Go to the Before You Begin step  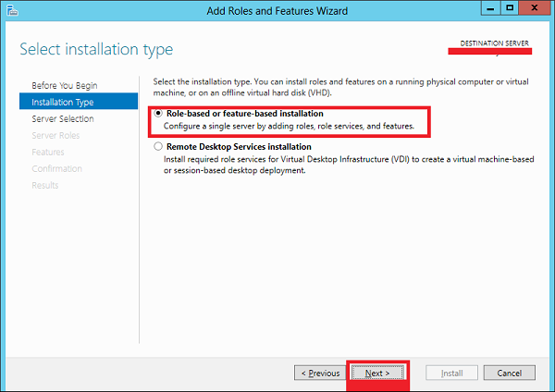pos(65,86)
